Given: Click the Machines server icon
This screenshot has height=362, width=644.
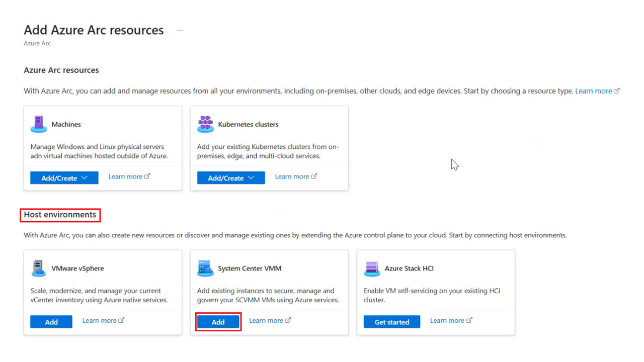Looking at the screenshot, I should (39, 124).
